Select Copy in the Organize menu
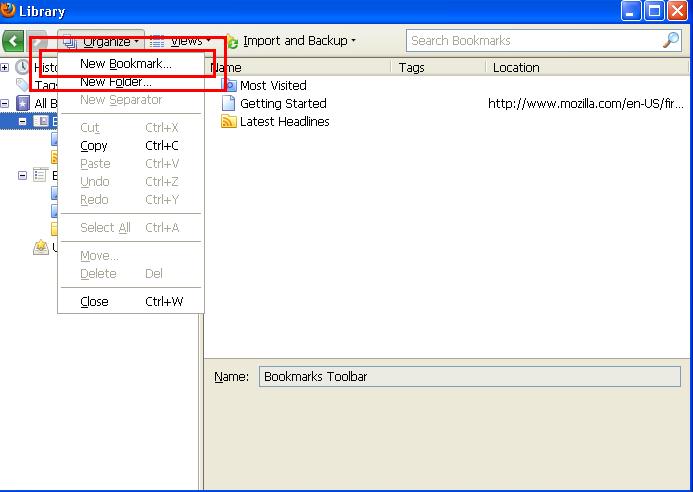The image size is (693, 492). click(94, 146)
